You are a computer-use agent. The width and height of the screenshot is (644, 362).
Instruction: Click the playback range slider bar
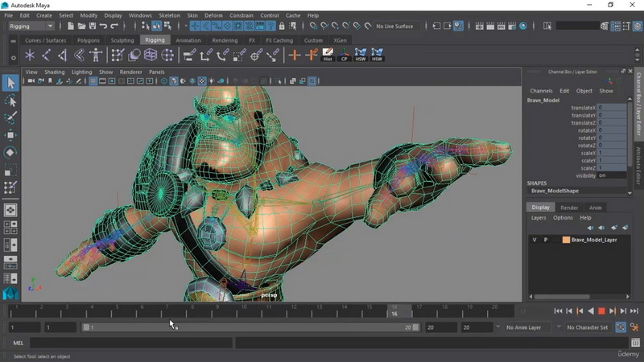[x=250, y=327]
